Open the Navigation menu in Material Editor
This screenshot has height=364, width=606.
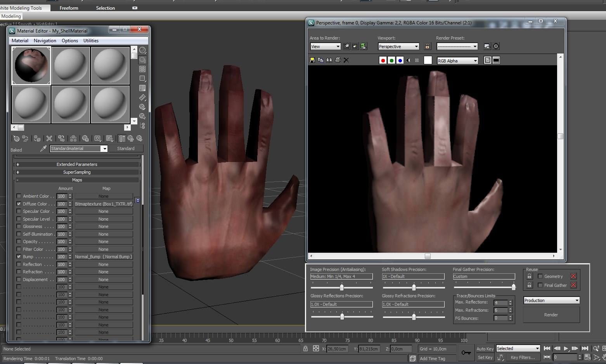[45, 41]
